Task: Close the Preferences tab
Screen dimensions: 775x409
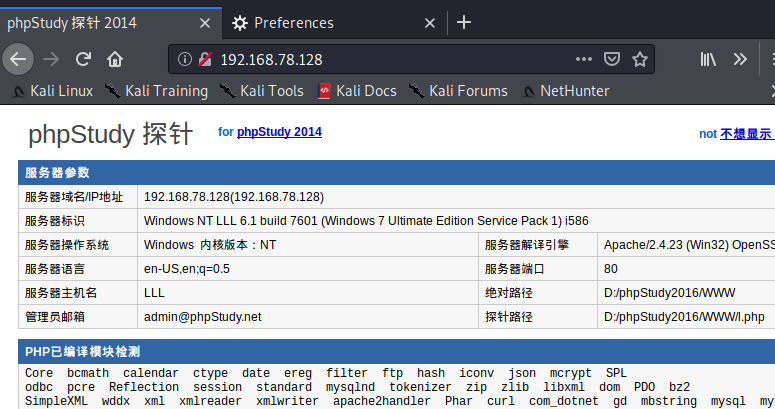Action: coord(430,23)
